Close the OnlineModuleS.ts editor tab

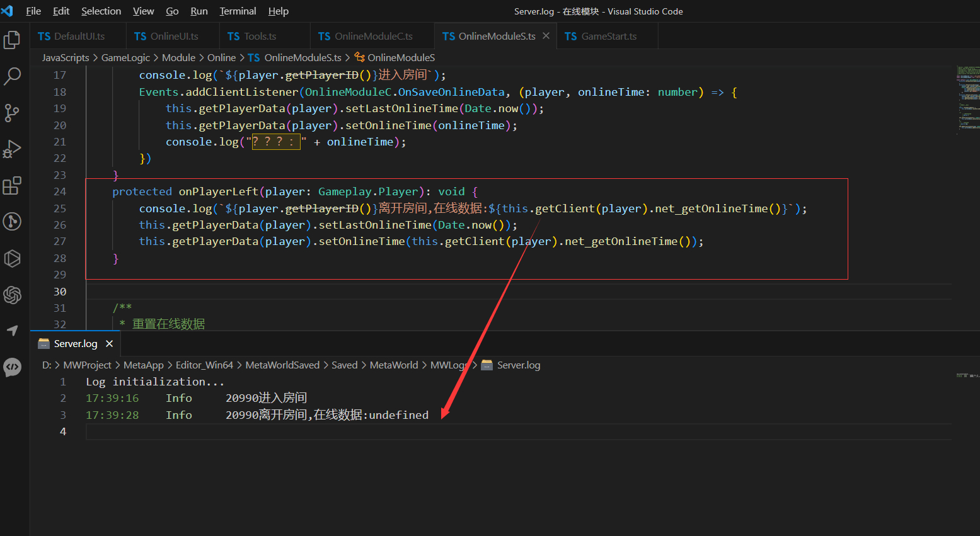[x=546, y=36]
